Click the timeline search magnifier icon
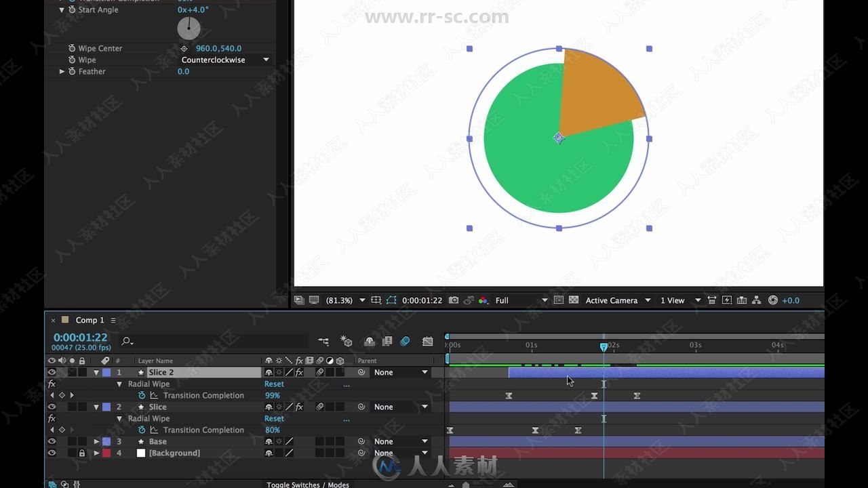 point(127,342)
